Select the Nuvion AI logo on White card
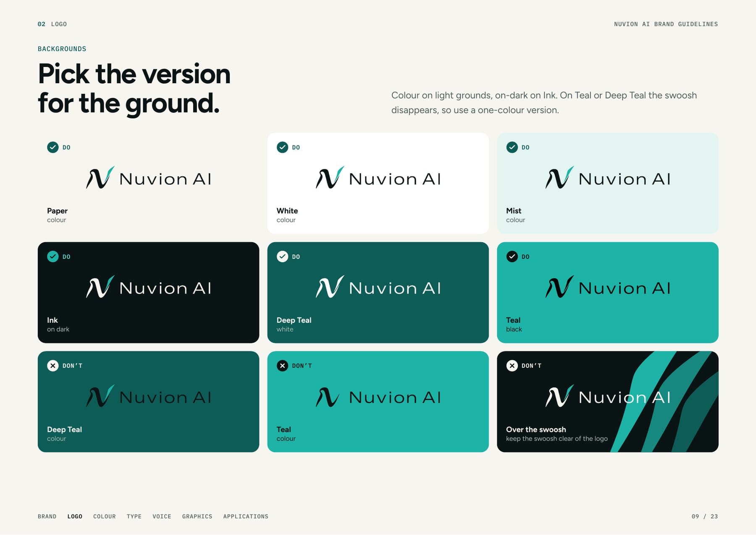Image resolution: width=756 pixels, height=535 pixels. tap(378, 178)
